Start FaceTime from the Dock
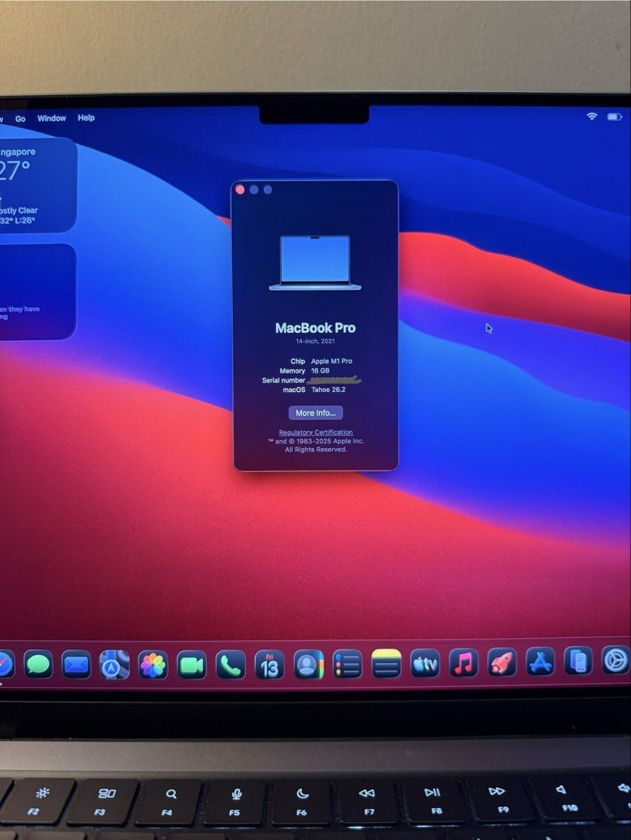The height and width of the screenshot is (840, 631). (192, 665)
